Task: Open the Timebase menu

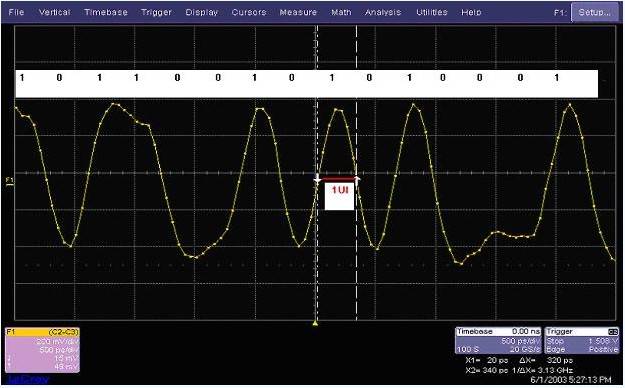Action: click(106, 12)
